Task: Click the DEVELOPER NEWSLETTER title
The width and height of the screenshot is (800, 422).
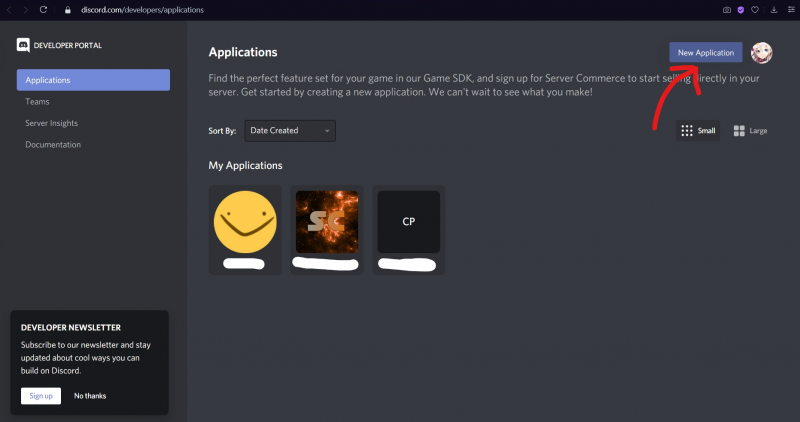Action: [71, 328]
